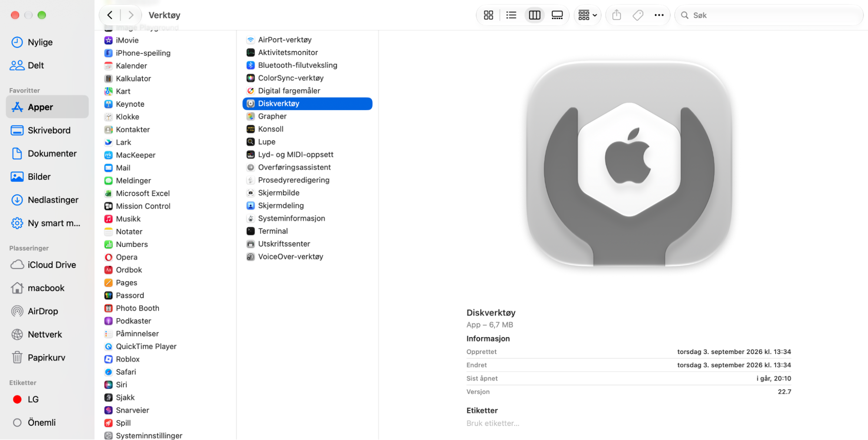Screen dimensions: 868x440
Task: Click the Bruk etiketter... tag field
Action: point(492,423)
